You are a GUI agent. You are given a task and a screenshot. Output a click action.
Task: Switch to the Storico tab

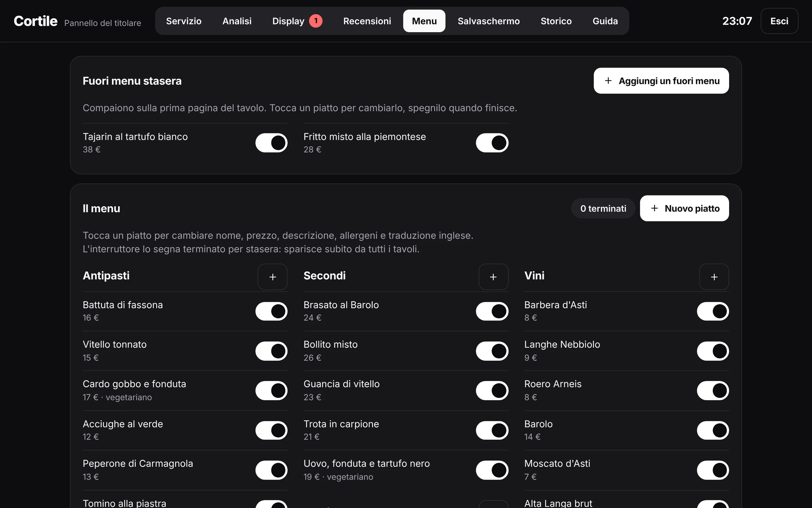coord(556,21)
